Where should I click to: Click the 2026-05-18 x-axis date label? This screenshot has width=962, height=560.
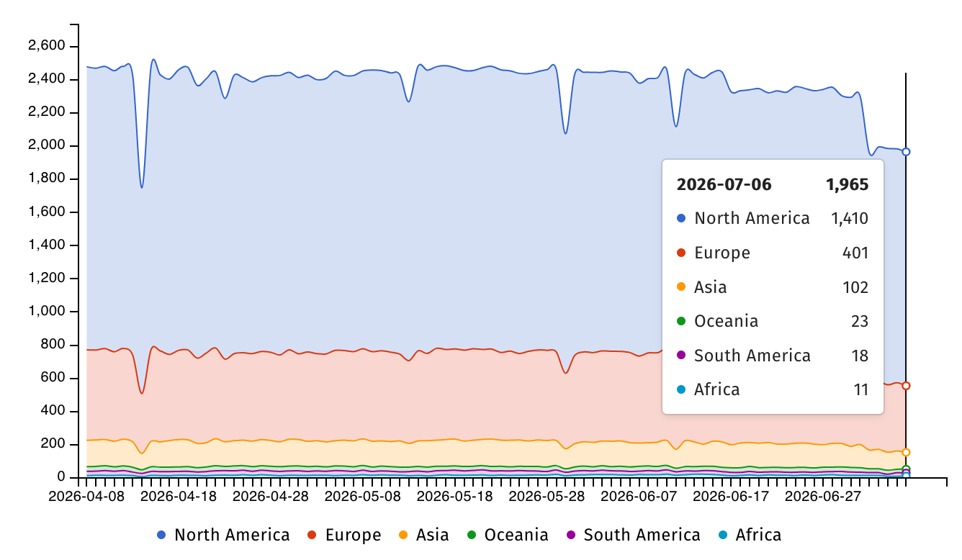[454, 497]
